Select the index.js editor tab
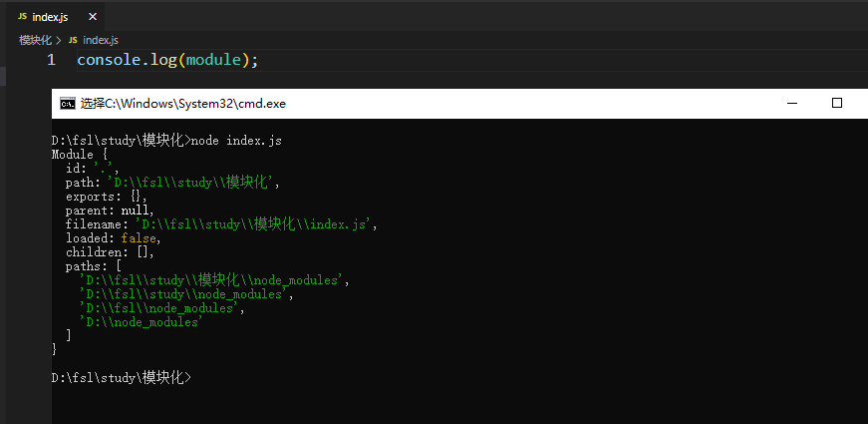The width and height of the screenshot is (868, 424). coord(57,17)
